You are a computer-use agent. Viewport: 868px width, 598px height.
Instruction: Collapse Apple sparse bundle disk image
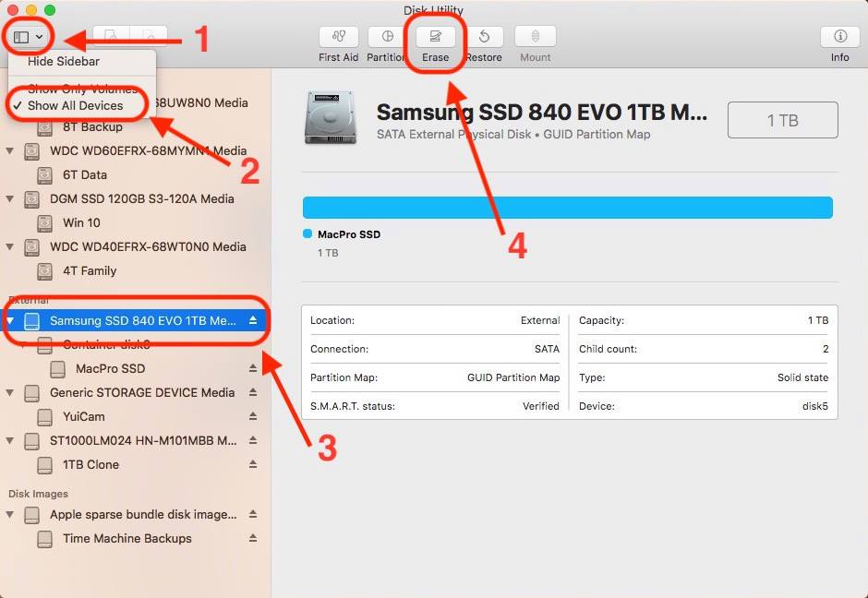(x=9, y=514)
